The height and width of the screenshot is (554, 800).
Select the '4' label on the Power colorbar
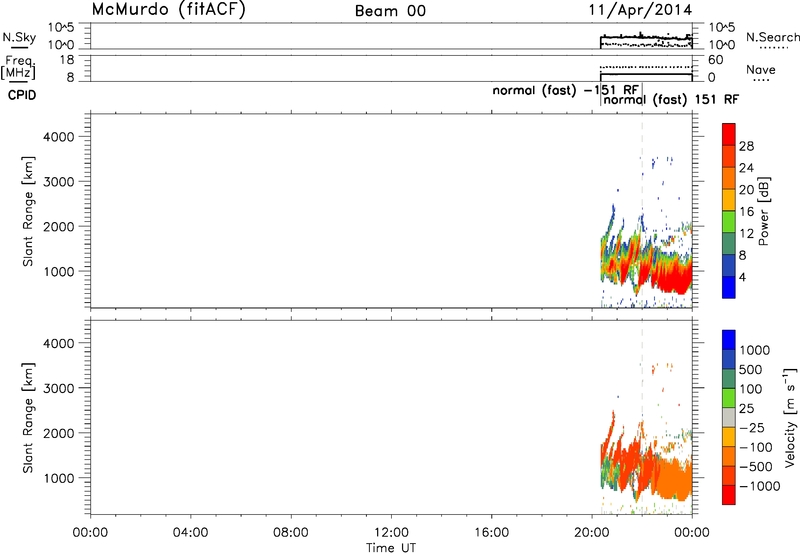pos(742,277)
